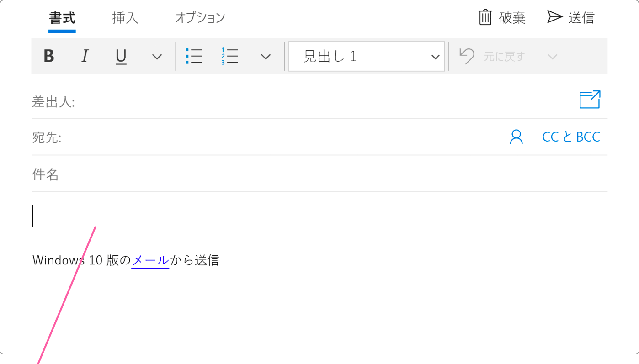Send the message with 送信
Screen dimensions: 639x364
[x=571, y=18]
